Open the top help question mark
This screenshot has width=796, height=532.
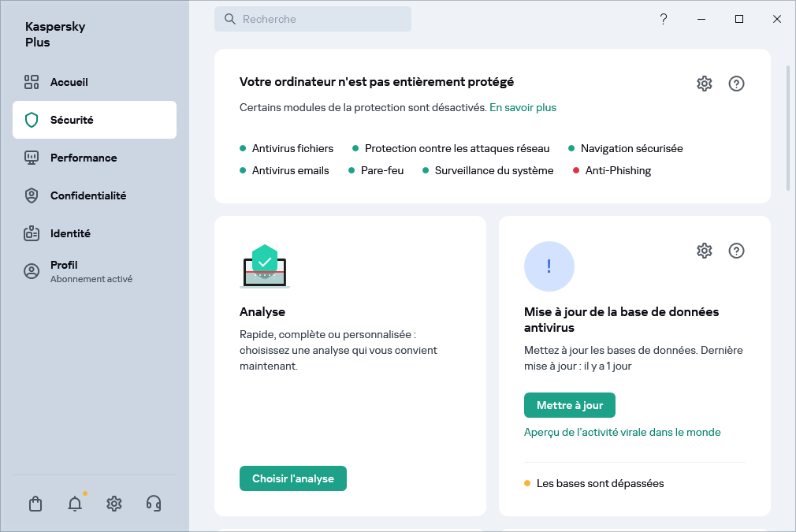pos(664,19)
